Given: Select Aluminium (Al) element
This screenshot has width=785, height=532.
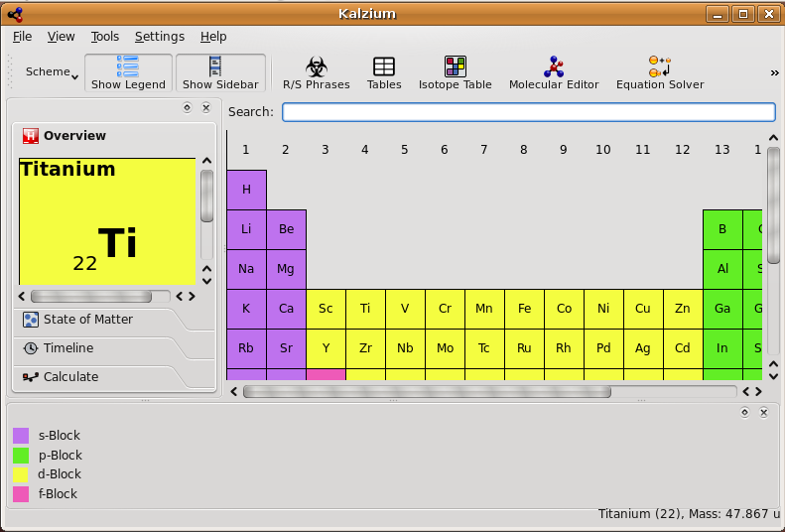Looking at the screenshot, I should [722, 269].
